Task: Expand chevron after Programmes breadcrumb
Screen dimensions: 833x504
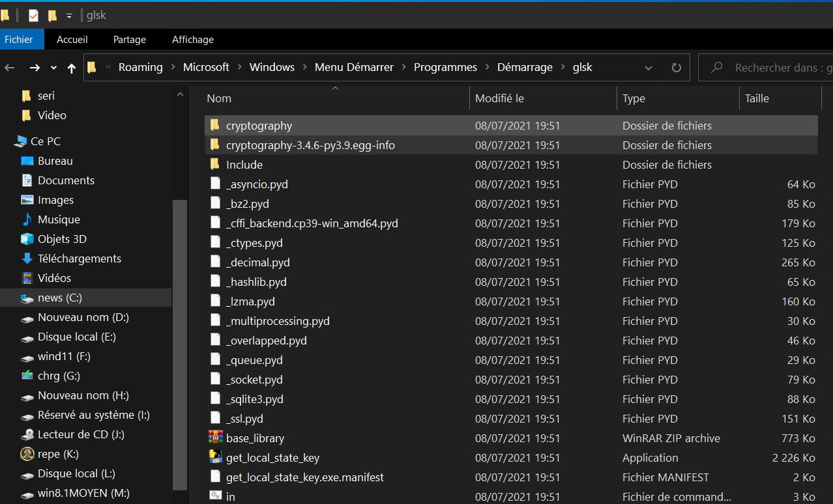Action: point(487,67)
